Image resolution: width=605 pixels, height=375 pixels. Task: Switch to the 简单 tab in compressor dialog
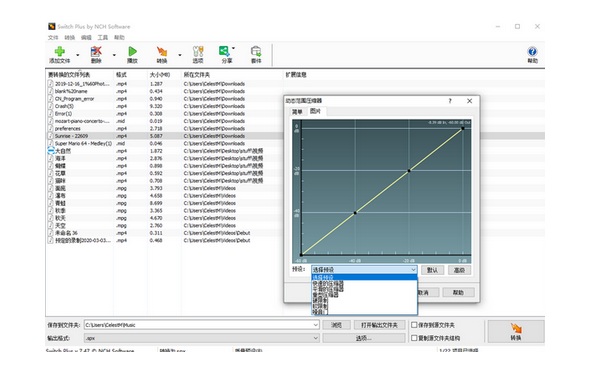pos(297,112)
